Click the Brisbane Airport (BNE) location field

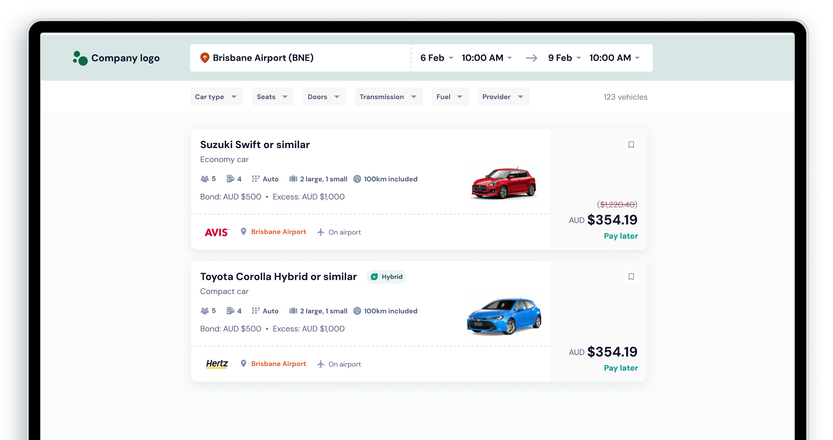pyautogui.click(x=300, y=58)
